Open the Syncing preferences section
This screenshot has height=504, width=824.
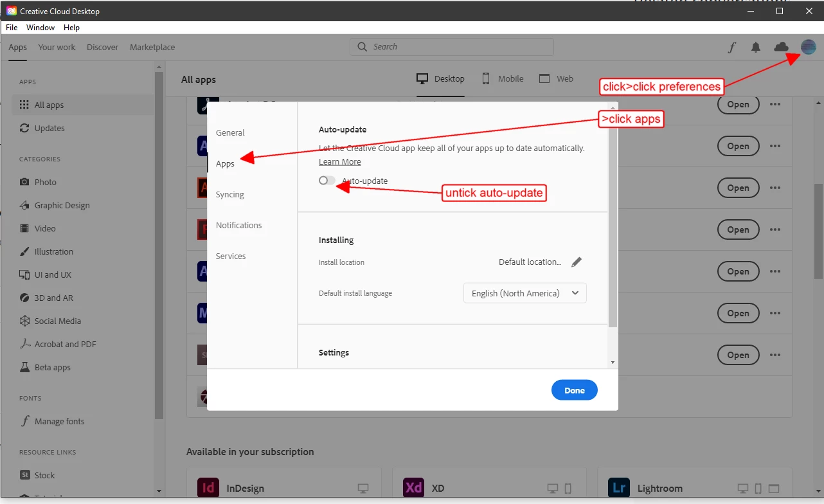click(230, 195)
